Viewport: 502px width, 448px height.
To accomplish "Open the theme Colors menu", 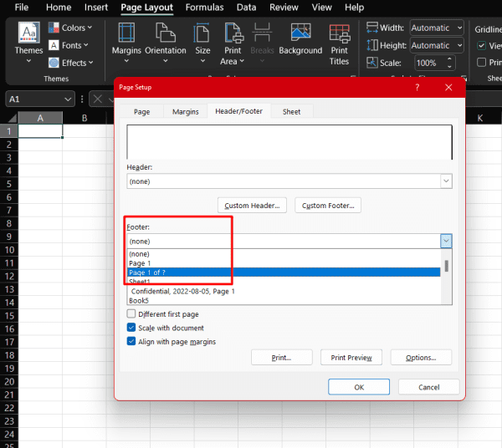I will [70, 28].
